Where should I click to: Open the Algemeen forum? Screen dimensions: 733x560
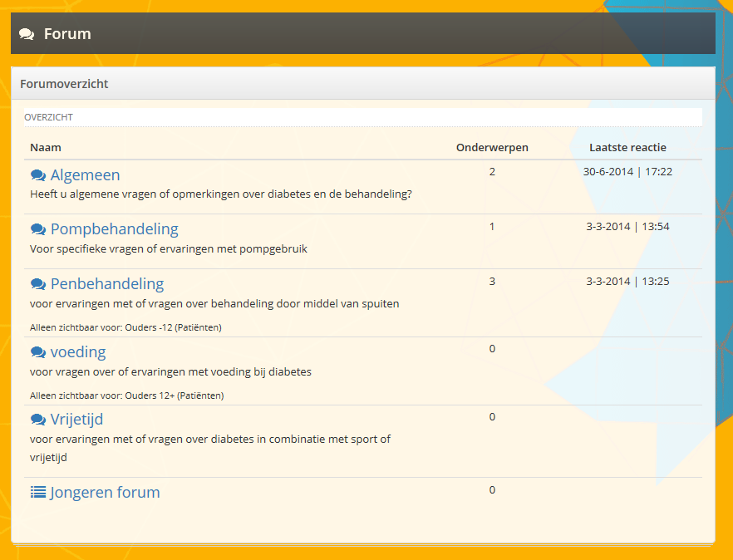point(85,175)
